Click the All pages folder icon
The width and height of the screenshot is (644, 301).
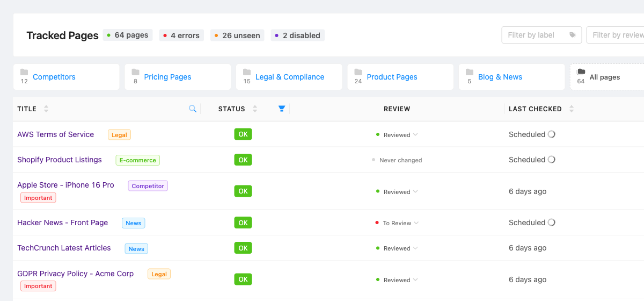(x=581, y=72)
